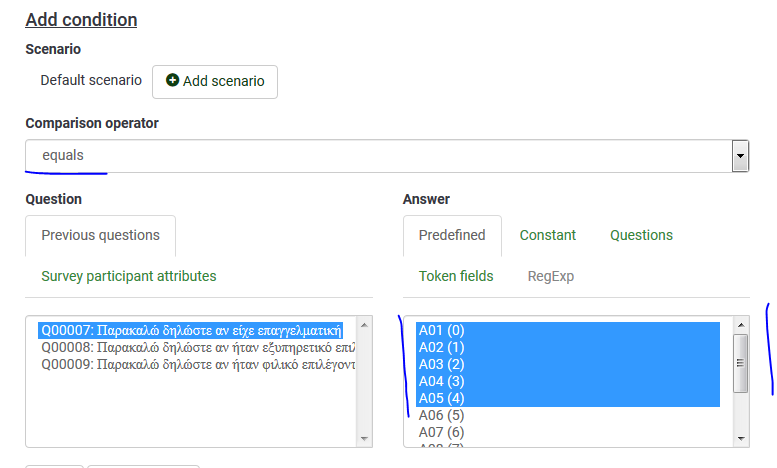Switch to the Previous questions tab
Image resolution: width=777 pixels, height=468 pixels.
[100, 235]
